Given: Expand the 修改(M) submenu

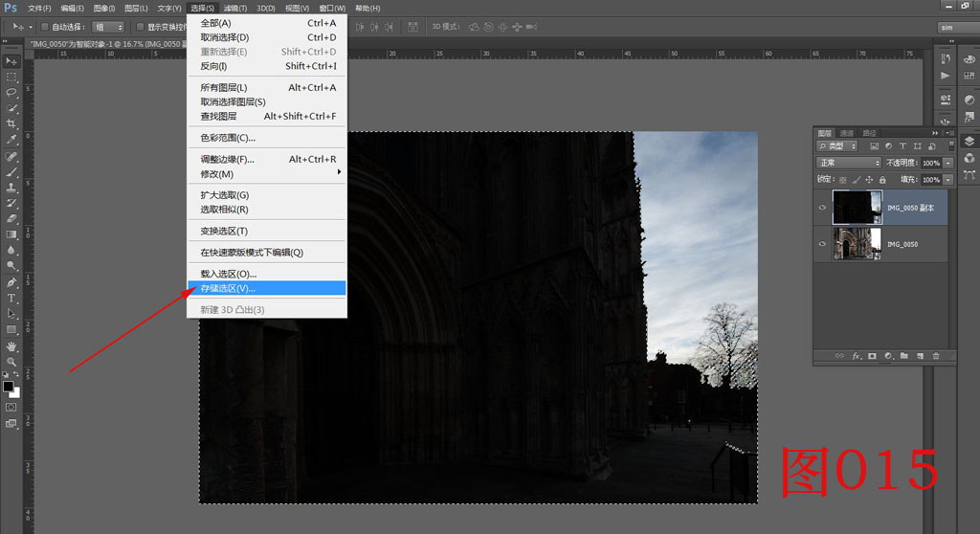Looking at the screenshot, I should (268, 174).
